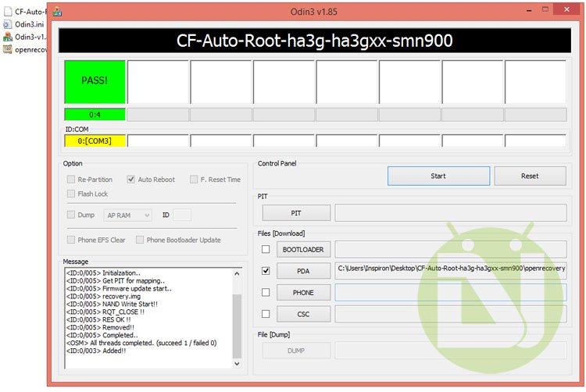
Task: Click the Start button
Action: coord(438,176)
